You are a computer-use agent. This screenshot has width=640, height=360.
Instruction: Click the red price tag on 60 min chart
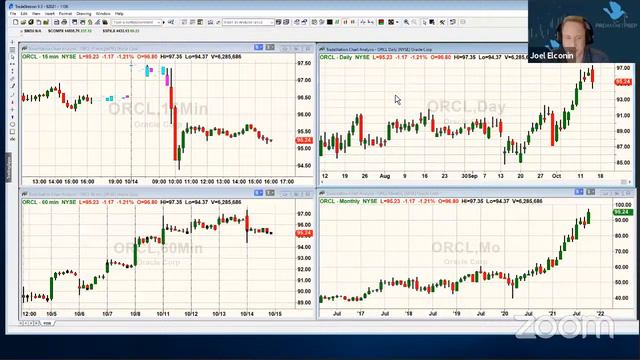pos(304,233)
